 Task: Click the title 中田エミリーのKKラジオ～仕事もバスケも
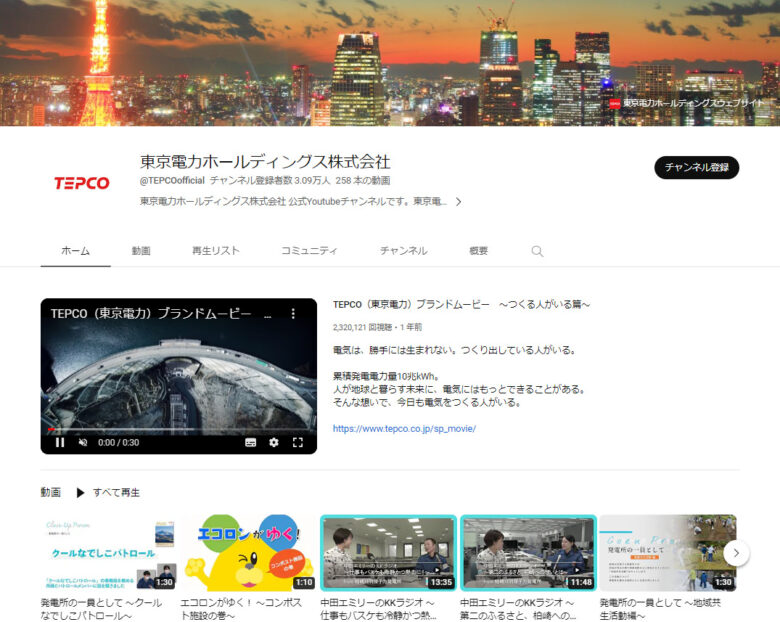(x=379, y=609)
